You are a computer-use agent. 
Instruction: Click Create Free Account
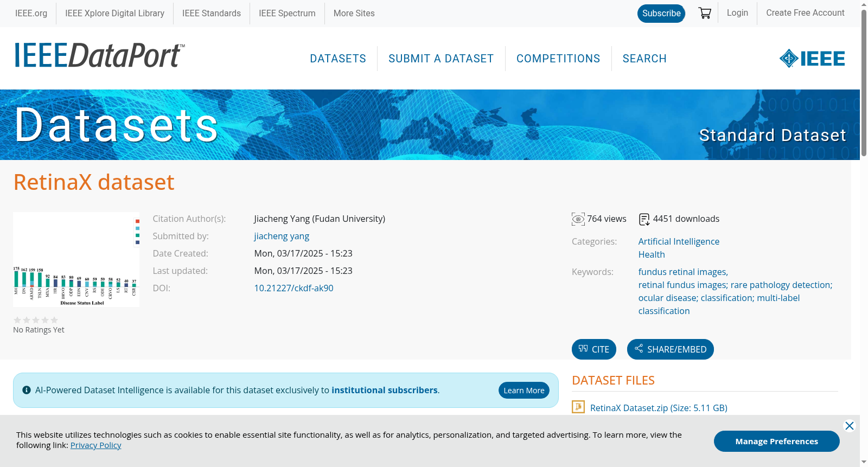point(805,13)
